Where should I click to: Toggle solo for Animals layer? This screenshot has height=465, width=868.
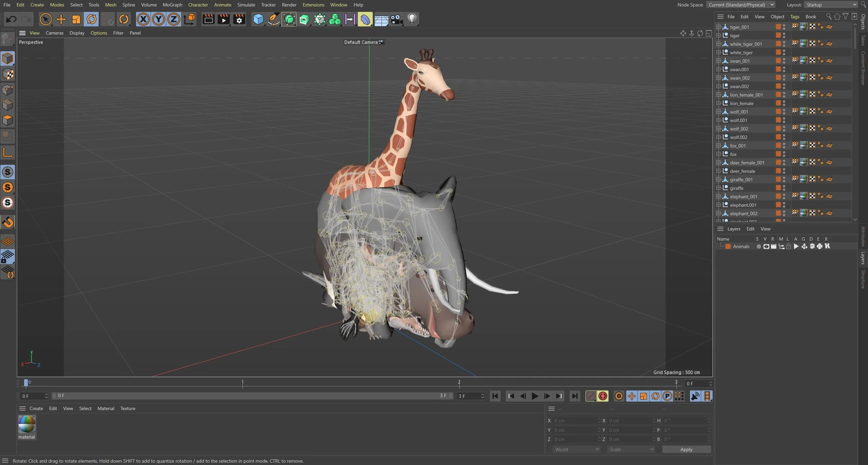click(x=758, y=246)
